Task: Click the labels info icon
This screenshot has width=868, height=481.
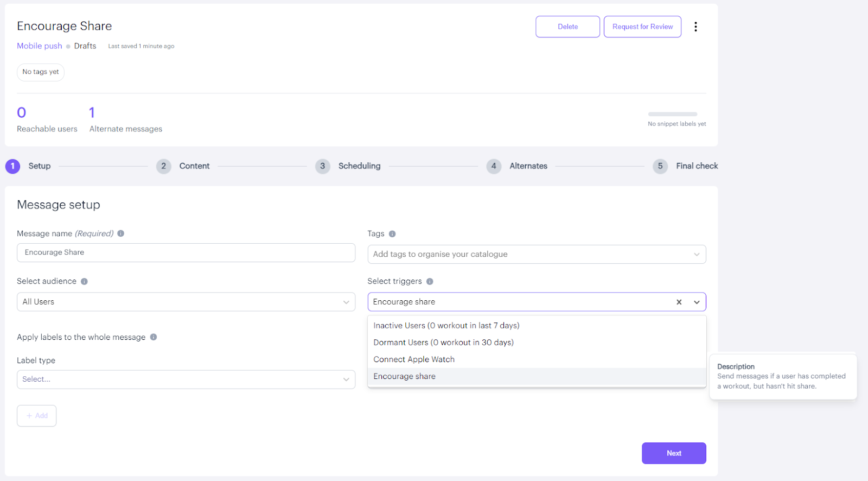Action: 154,337
